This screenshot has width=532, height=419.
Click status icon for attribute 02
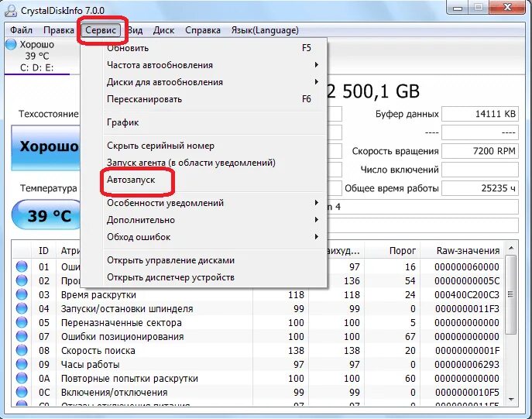click(x=22, y=280)
